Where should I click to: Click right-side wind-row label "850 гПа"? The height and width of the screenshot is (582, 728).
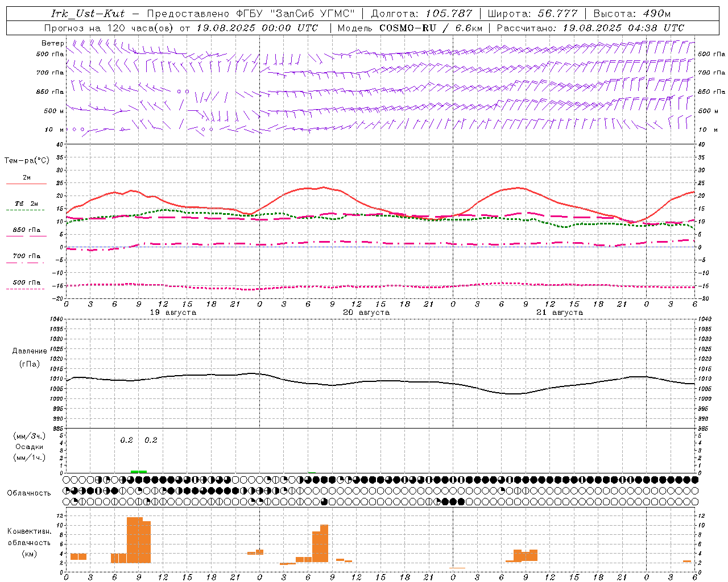712,92
